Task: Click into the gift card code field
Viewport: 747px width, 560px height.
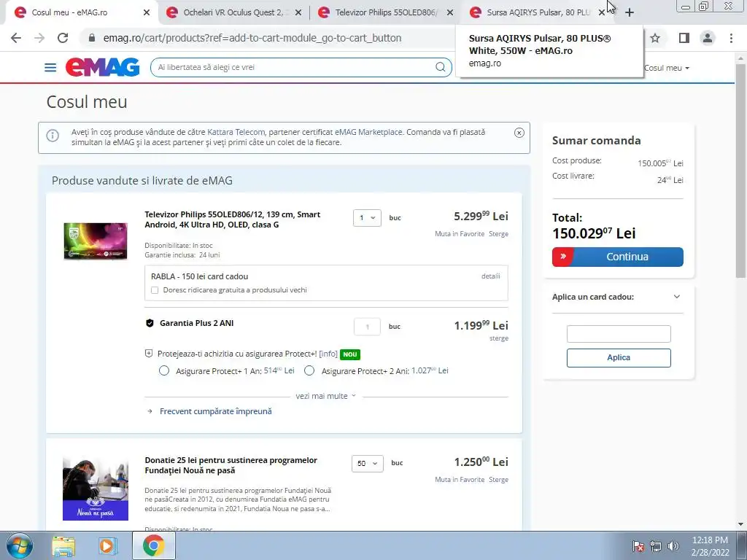Action: (619, 334)
